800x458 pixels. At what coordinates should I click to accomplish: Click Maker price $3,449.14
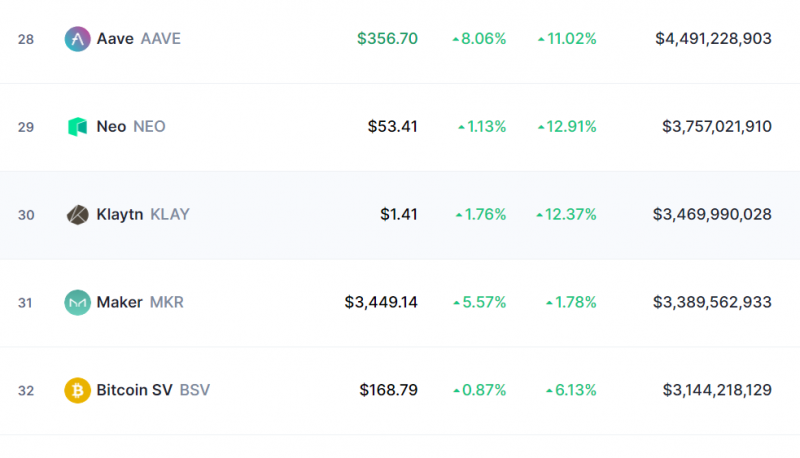click(x=381, y=302)
